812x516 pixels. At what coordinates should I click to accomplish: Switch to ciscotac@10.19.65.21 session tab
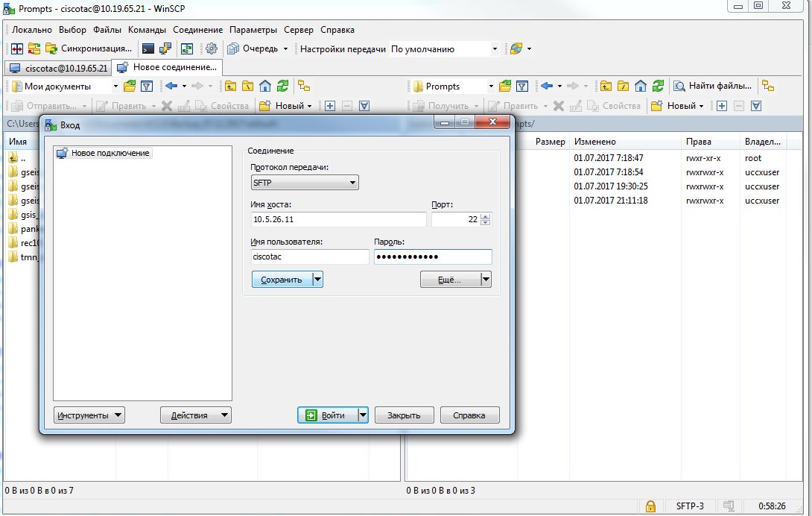59,68
